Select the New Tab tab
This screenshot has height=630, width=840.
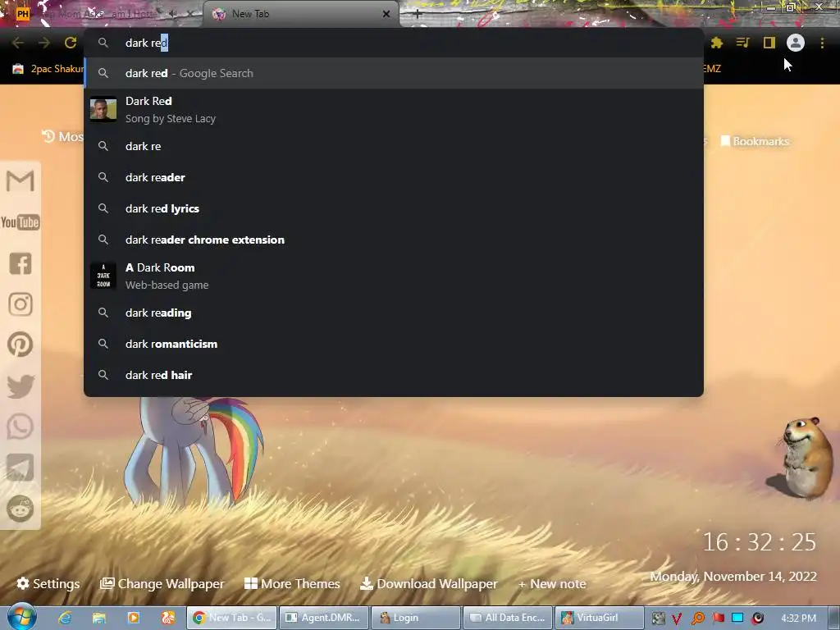(x=300, y=14)
